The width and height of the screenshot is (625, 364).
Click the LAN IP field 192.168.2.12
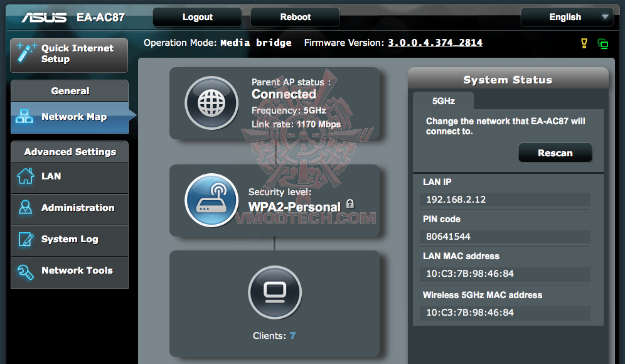[505, 200]
